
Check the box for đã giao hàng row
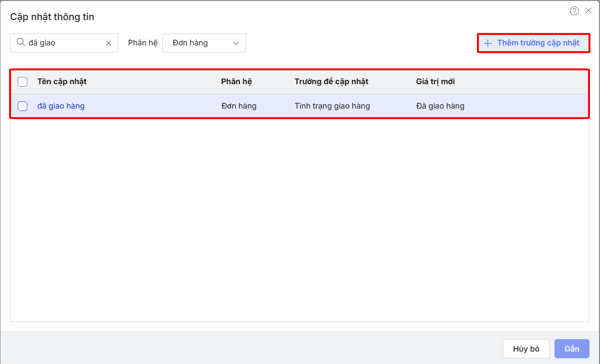point(23,106)
